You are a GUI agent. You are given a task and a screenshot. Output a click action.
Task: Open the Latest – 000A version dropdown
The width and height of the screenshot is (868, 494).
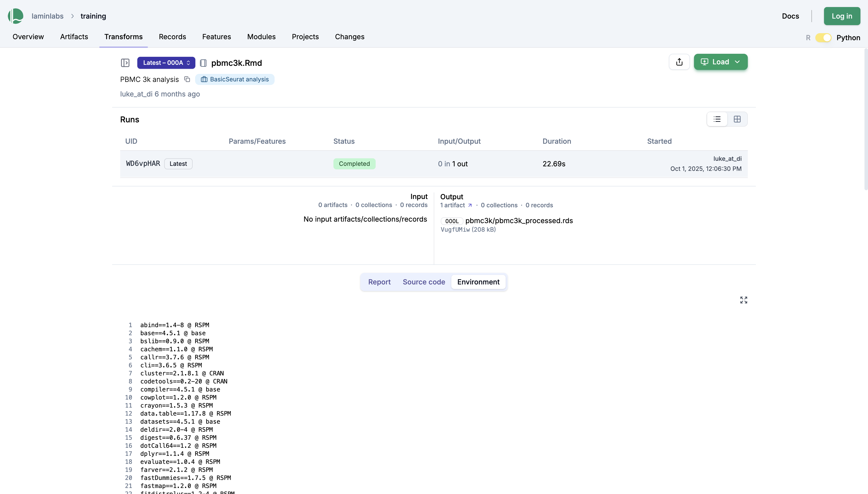pos(166,63)
